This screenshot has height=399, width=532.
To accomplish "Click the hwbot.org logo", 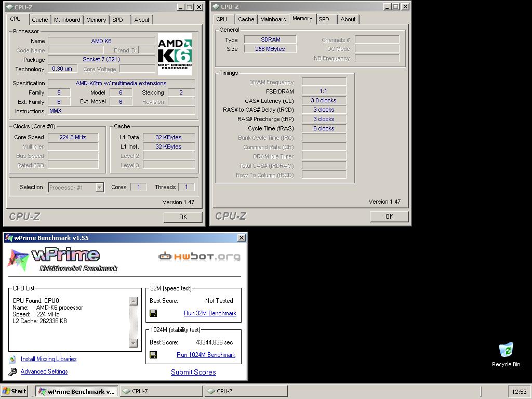I will pyautogui.click(x=199, y=257).
